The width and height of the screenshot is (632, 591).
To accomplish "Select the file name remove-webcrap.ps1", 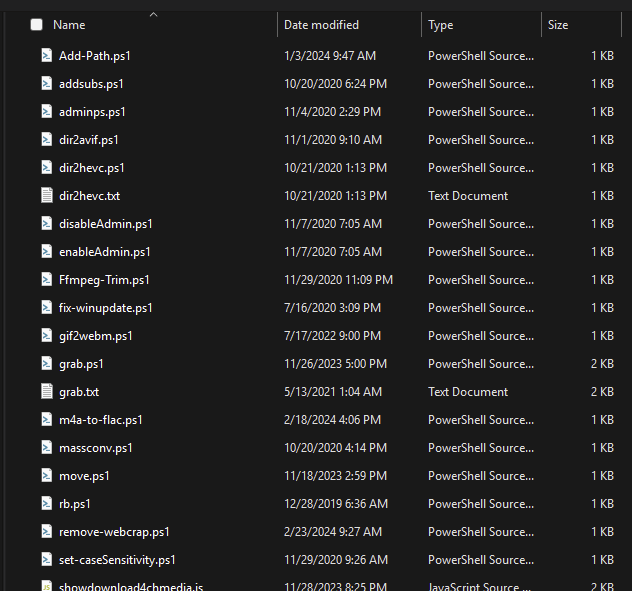I will (x=114, y=532).
